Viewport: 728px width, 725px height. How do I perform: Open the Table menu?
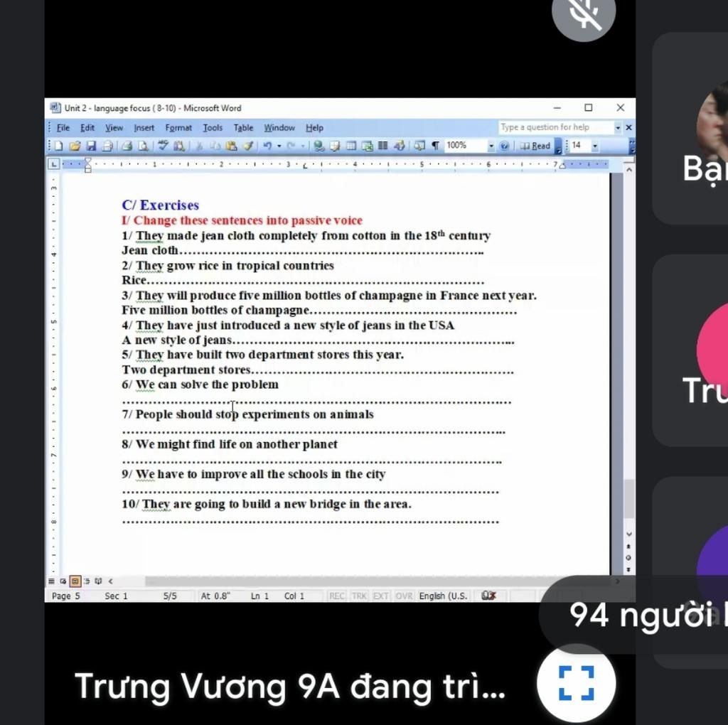(x=243, y=128)
